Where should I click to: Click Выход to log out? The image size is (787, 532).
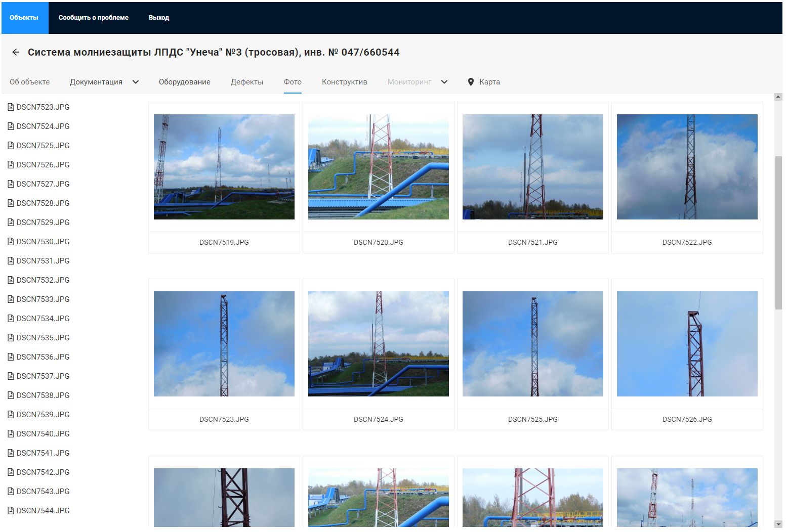159,18
